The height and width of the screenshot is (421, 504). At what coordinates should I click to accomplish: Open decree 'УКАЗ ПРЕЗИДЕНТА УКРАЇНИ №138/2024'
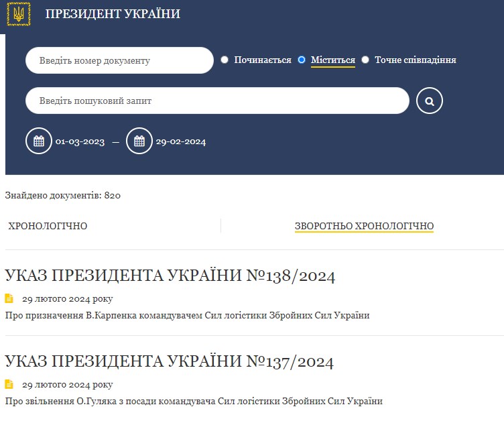click(170, 276)
